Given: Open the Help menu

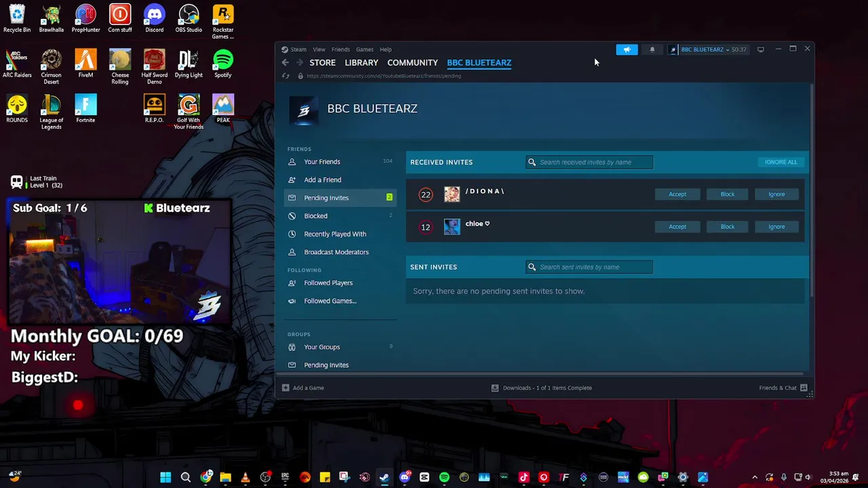Looking at the screenshot, I should click(385, 49).
